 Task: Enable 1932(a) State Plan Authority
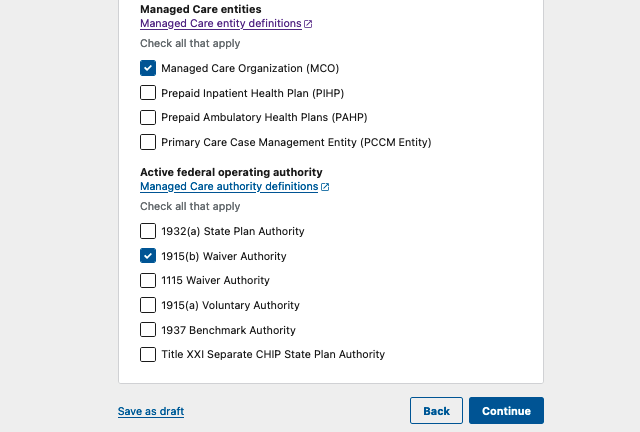pyautogui.click(x=148, y=231)
